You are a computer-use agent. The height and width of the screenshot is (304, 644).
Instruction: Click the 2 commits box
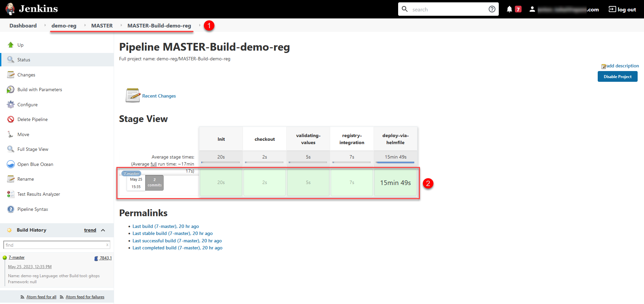pyautogui.click(x=155, y=183)
